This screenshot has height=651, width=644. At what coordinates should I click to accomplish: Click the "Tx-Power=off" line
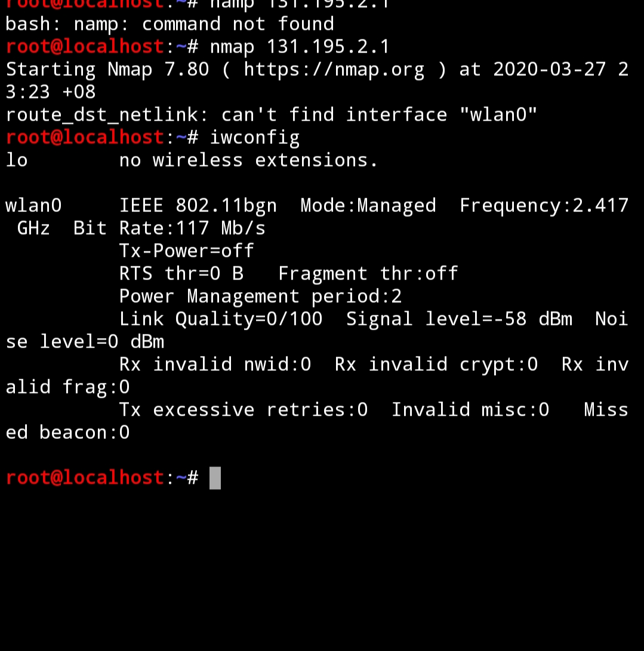pyautogui.click(x=187, y=251)
